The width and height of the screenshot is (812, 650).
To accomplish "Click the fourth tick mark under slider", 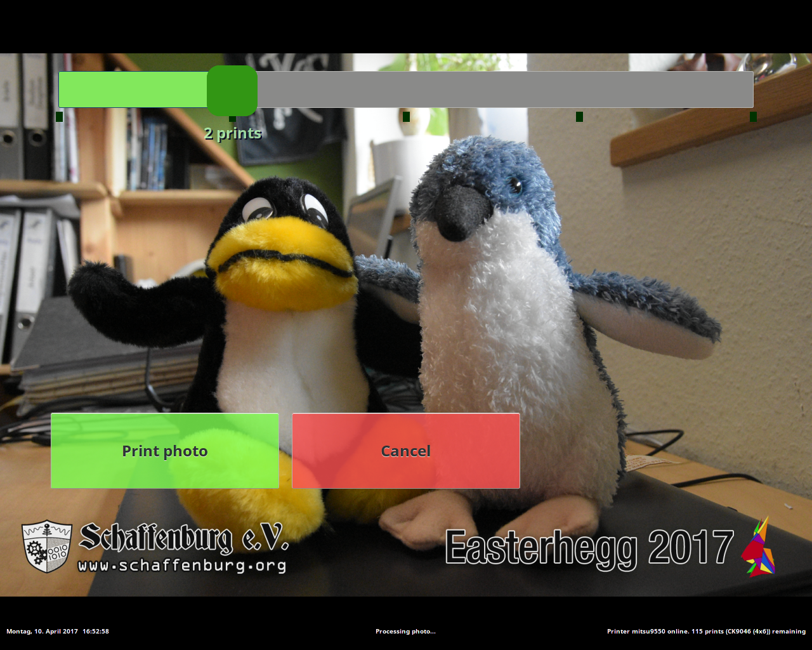I will (x=580, y=117).
